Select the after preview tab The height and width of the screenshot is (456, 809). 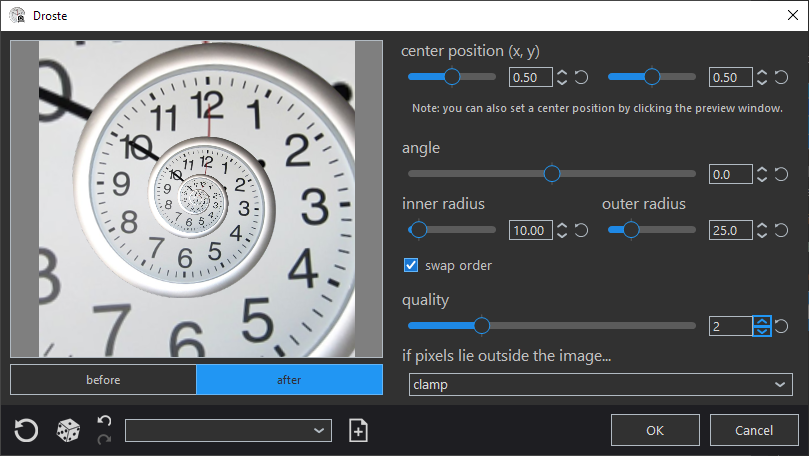[289, 380]
